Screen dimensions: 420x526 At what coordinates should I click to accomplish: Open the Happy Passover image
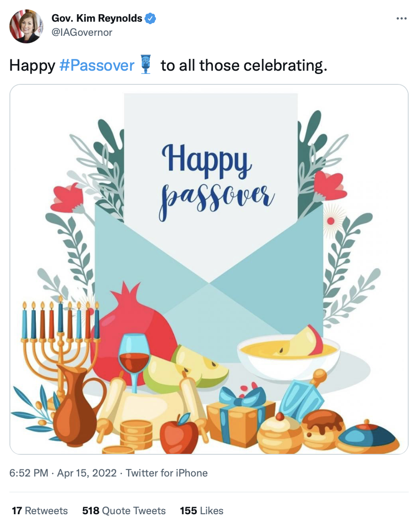pyautogui.click(x=209, y=270)
